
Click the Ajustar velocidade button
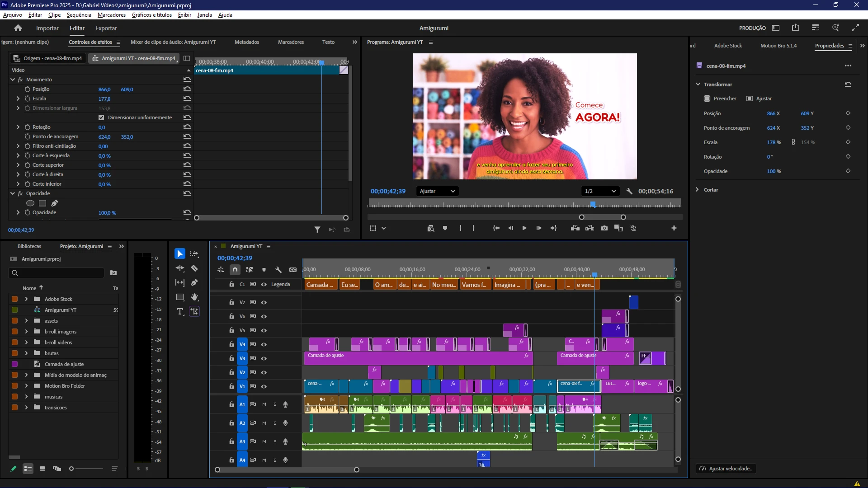pyautogui.click(x=726, y=469)
